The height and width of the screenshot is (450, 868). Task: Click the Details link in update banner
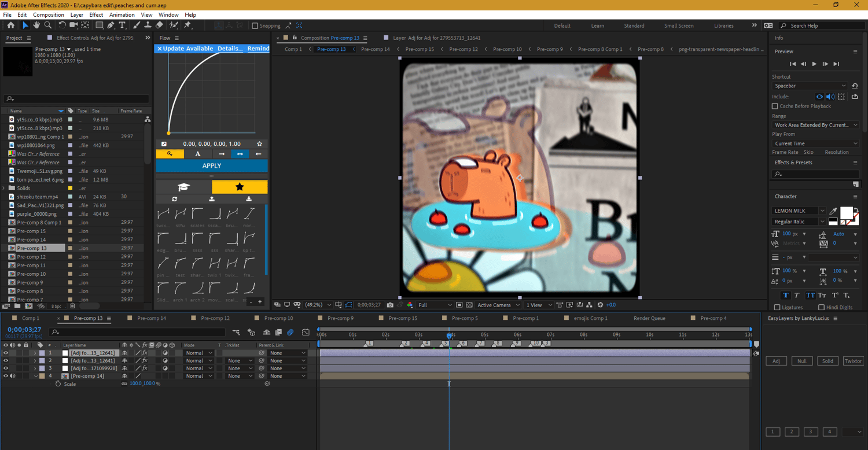point(230,49)
